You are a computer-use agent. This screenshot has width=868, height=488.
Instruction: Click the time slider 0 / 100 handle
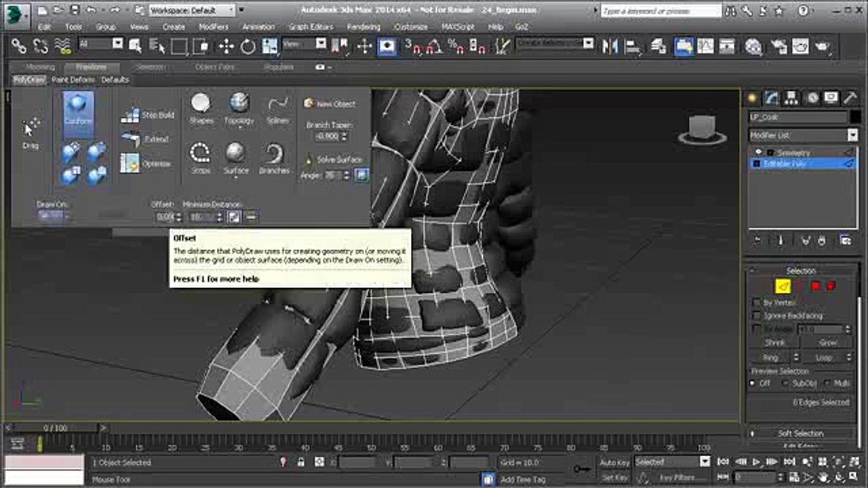[x=56, y=428]
